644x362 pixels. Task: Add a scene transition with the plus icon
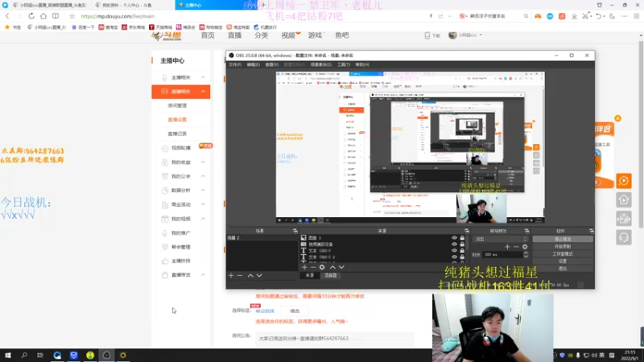(507, 247)
